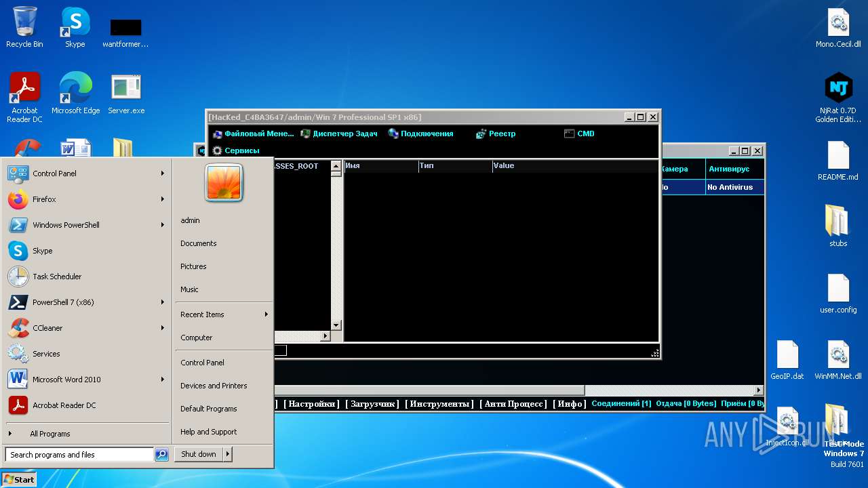Screen dimensions: 868x488
Task: Open Task Scheduler from Start menu
Action: [87, 277]
